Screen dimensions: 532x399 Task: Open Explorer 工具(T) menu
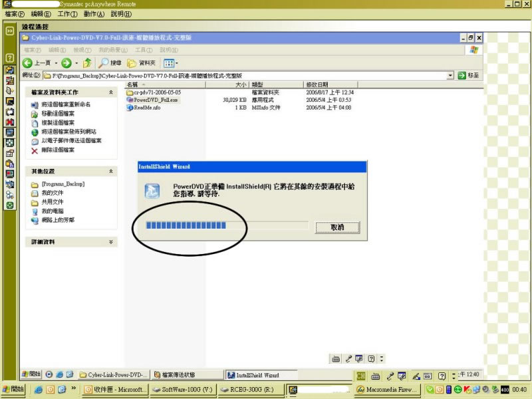coord(144,50)
